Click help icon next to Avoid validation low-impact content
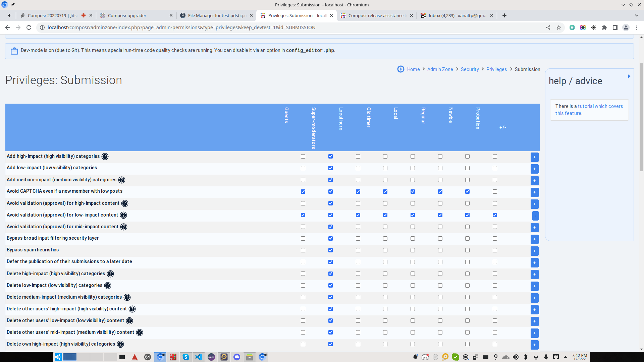This screenshot has width=644, height=362. [x=123, y=215]
